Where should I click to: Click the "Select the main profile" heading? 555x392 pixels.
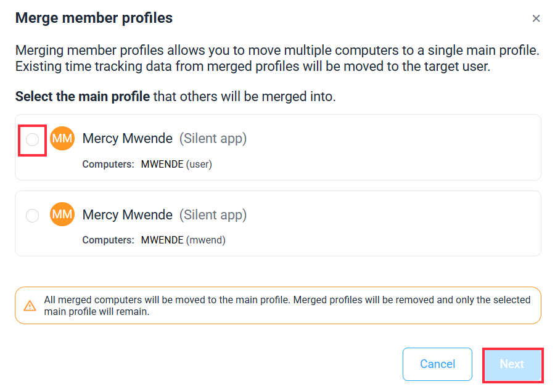pyautogui.click(x=83, y=97)
